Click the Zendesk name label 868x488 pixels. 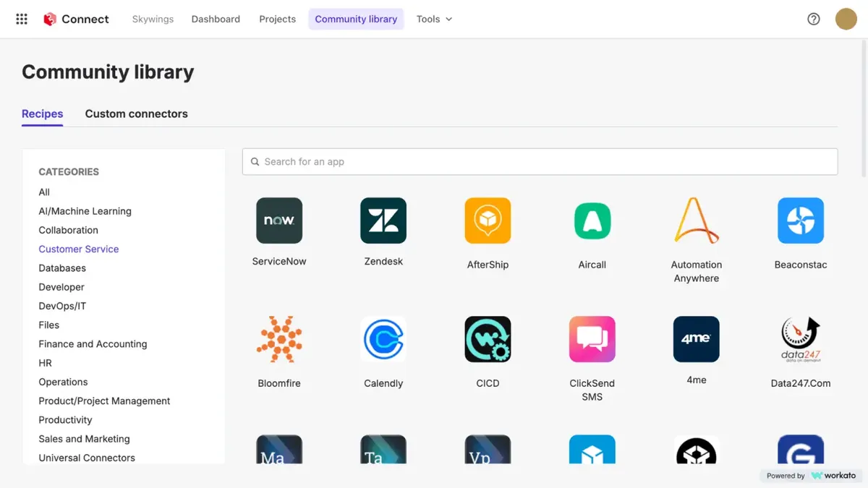[x=383, y=261]
